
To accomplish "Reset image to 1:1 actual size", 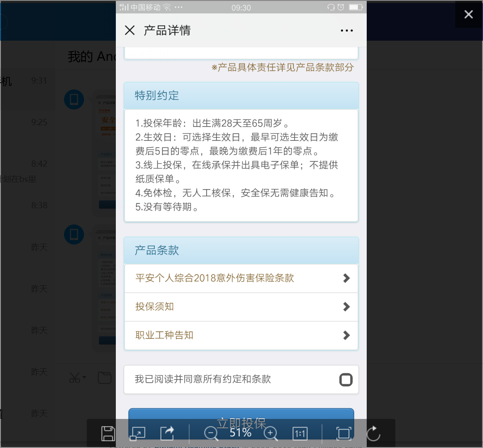I will click(300, 434).
